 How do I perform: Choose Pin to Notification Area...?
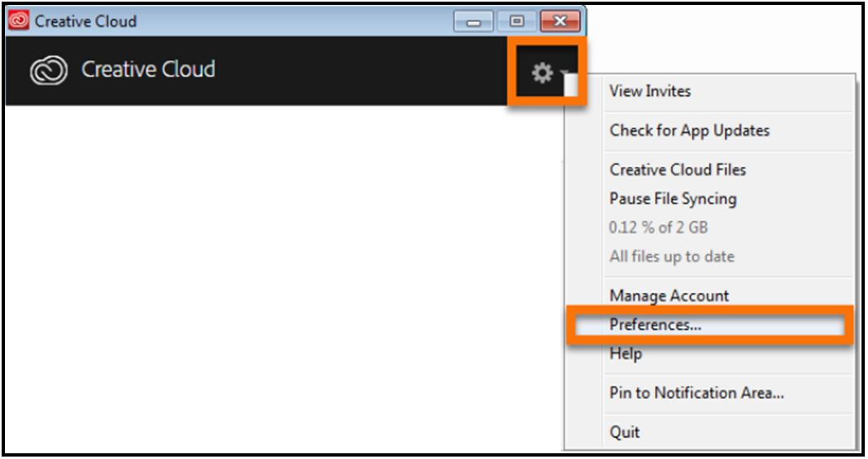pos(696,392)
